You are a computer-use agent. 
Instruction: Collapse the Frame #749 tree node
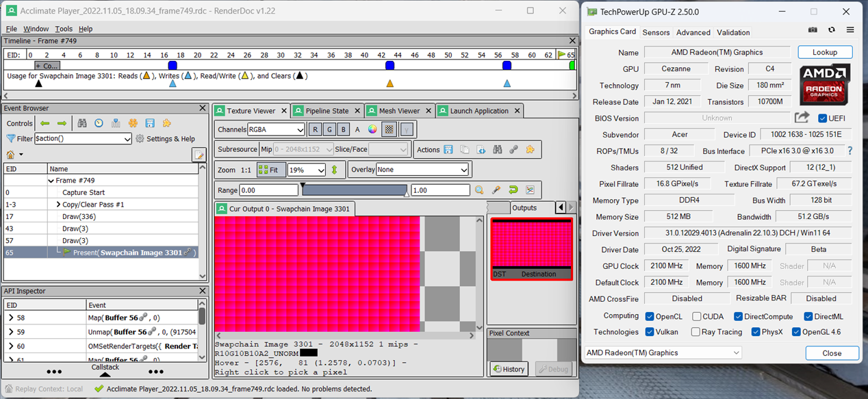pos(53,181)
